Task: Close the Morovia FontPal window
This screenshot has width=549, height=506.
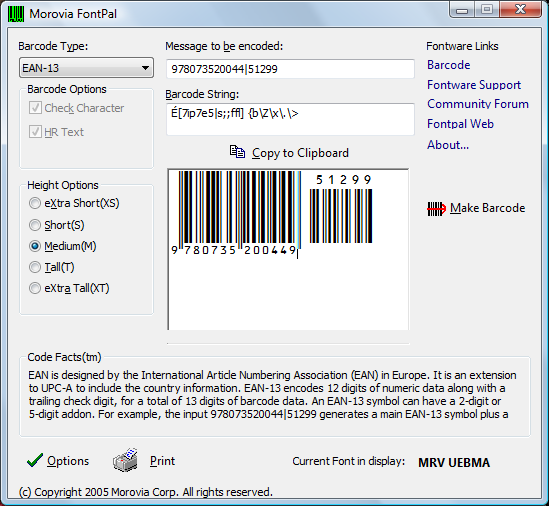Action: click(520, 10)
